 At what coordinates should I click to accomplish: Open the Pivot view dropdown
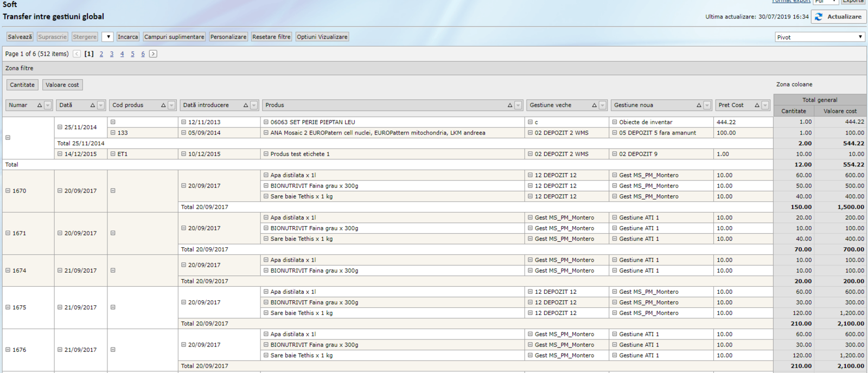tap(819, 37)
